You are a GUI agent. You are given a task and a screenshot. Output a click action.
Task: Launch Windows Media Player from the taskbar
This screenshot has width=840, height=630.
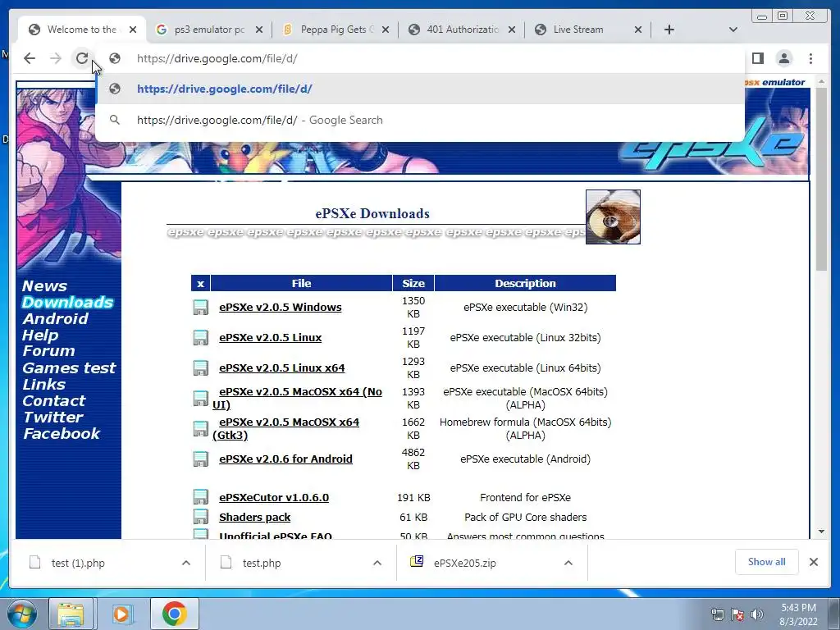[121, 614]
